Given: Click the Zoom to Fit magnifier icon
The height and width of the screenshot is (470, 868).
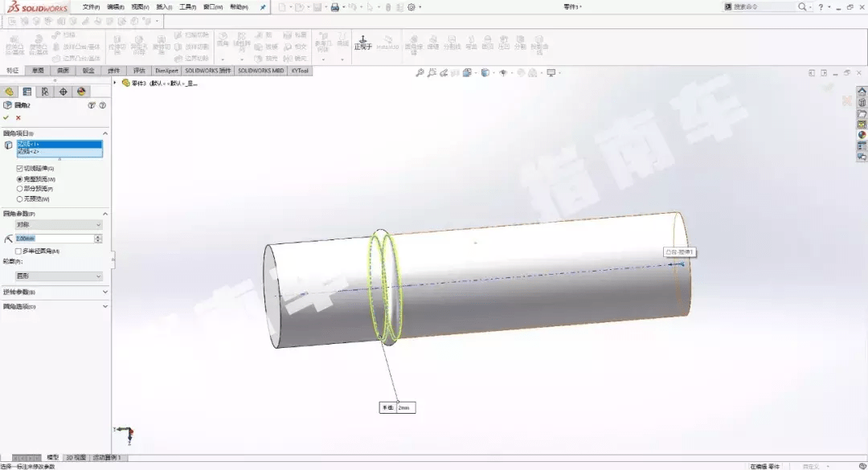Looking at the screenshot, I should click(x=420, y=73).
